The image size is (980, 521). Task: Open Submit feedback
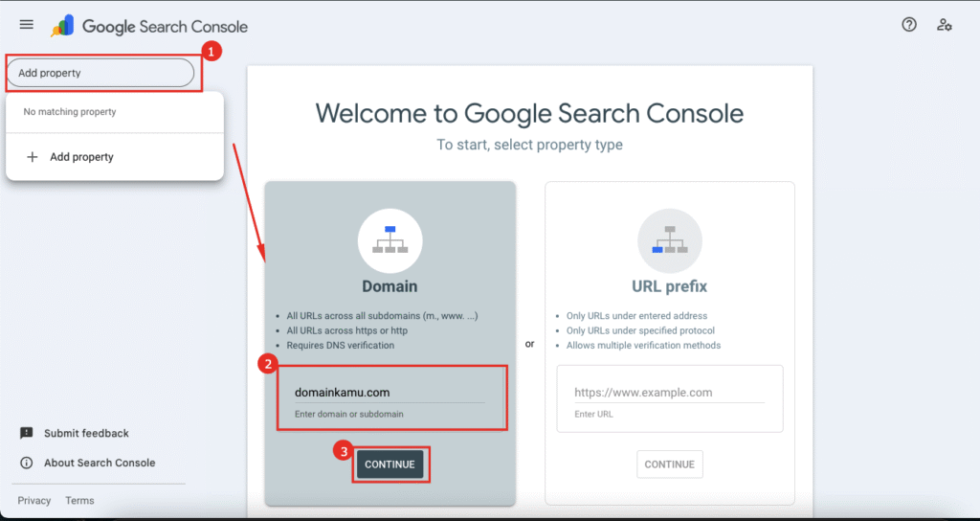(x=86, y=434)
